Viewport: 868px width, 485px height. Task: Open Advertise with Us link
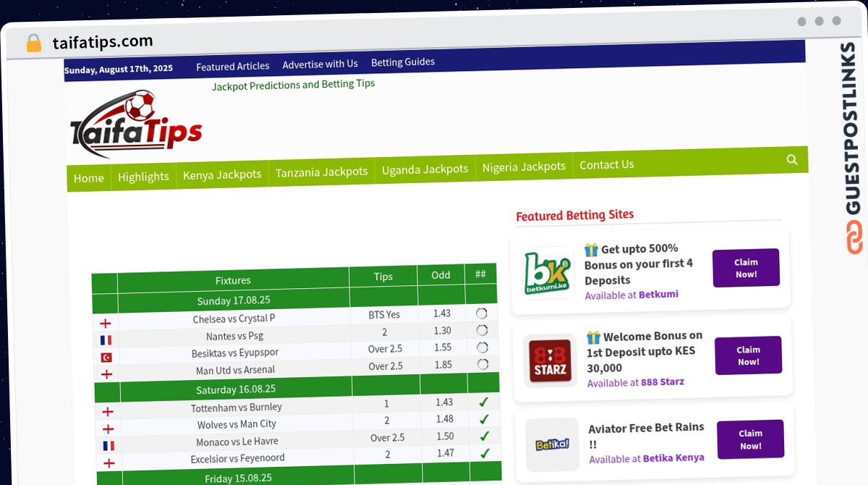tap(320, 64)
